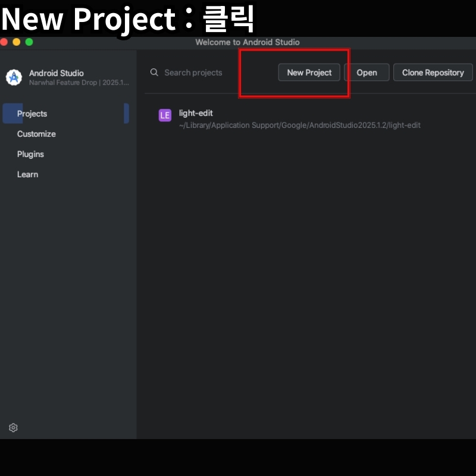Open the settings gear in the sidebar
Viewport: 476px width, 476px height.
[x=13, y=427]
